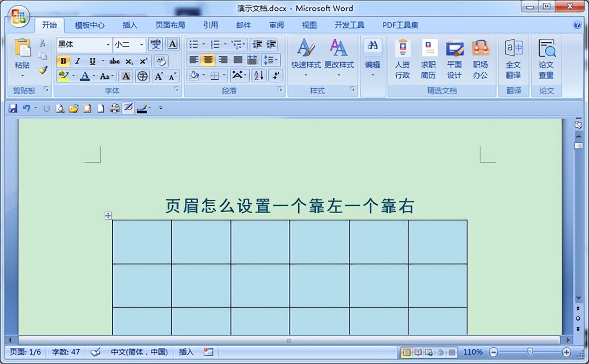The width and height of the screenshot is (589, 364).
Task: Click the Office button logo
Action: 18,17
